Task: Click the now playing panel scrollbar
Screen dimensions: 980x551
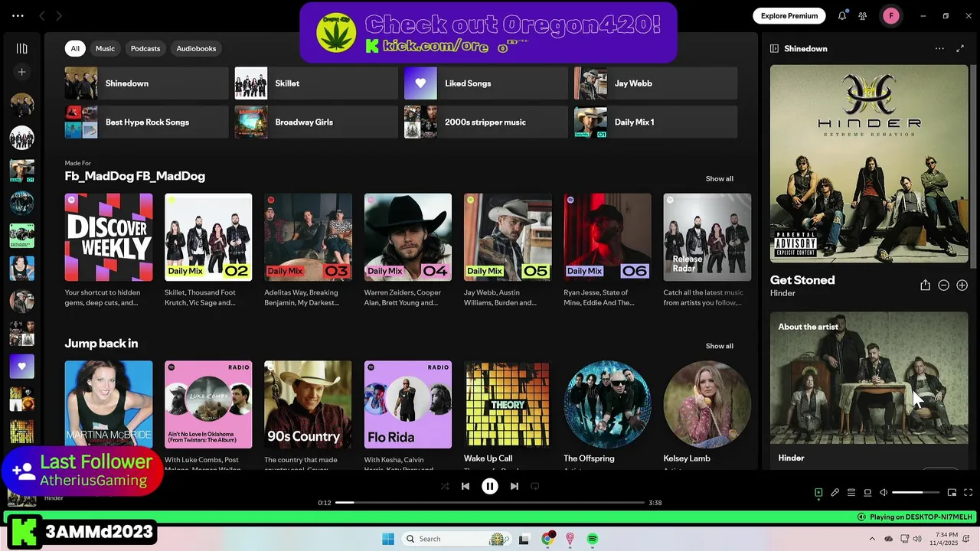Action: 974,166
